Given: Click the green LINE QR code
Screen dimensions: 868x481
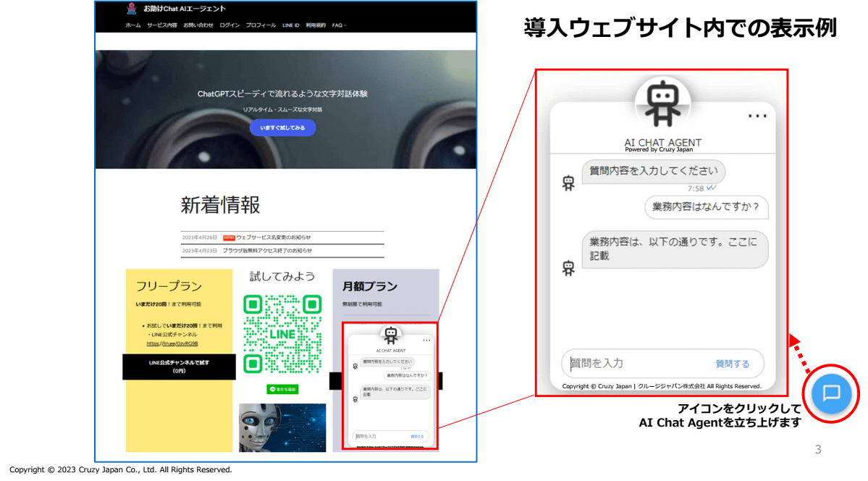Looking at the screenshot, I should 282,334.
